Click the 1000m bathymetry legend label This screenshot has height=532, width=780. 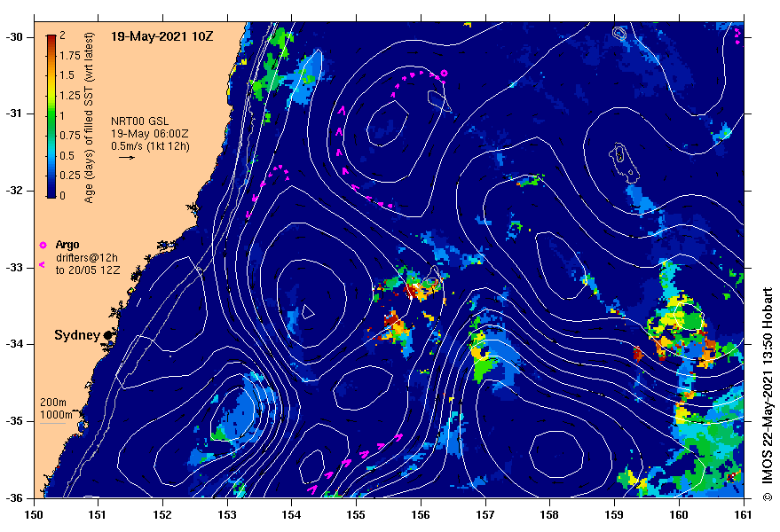click(56, 415)
